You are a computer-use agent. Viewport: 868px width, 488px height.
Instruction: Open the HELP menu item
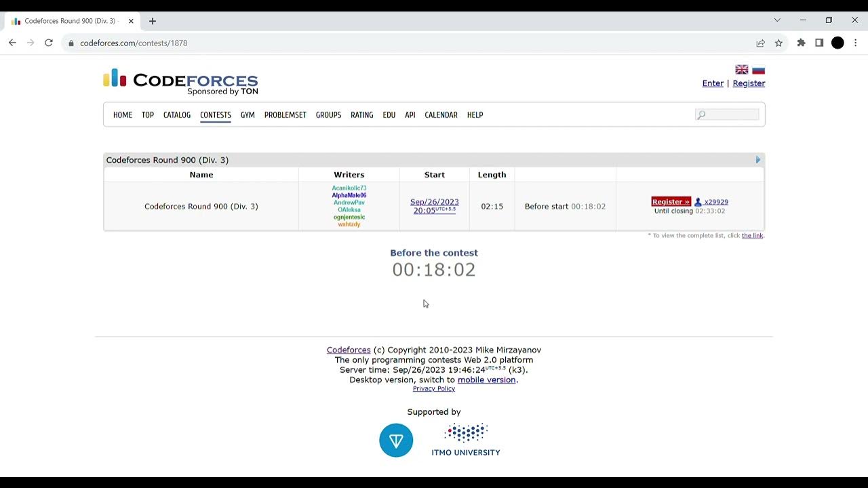click(x=475, y=115)
